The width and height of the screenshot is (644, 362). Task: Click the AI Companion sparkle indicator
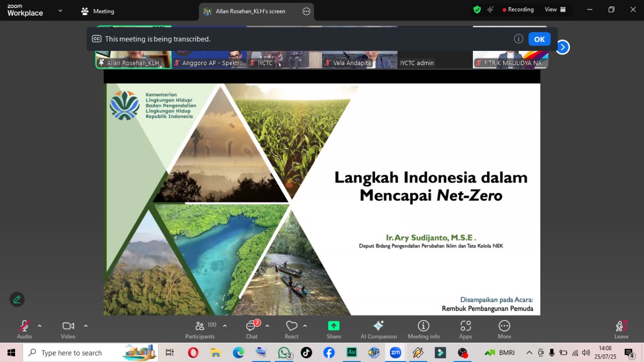pyautogui.click(x=490, y=10)
